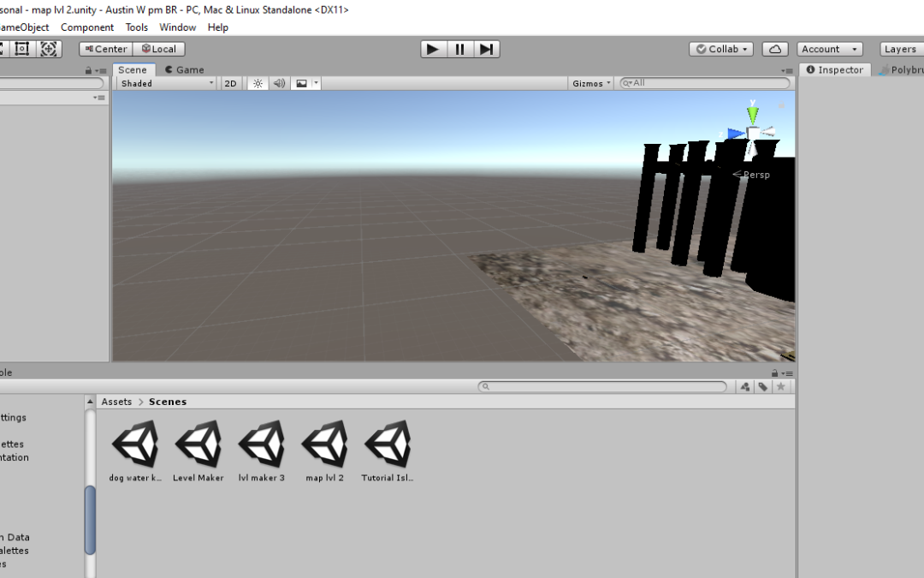The height and width of the screenshot is (578, 924).
Task: Toggle the Hierarchy panel lock icon
Action: point(88,71)
